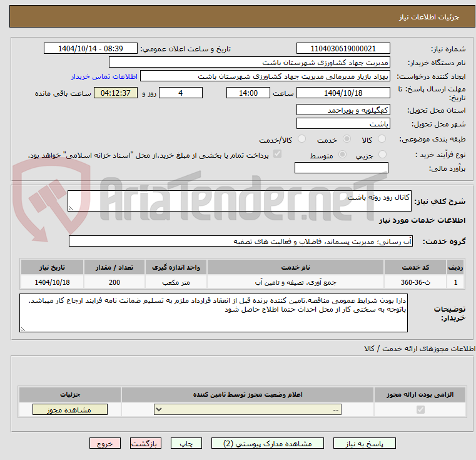Click the جزئیات اطلاعات نیاز title bar
The height and width of the screenshot is (460, 476).
(242, 17)
